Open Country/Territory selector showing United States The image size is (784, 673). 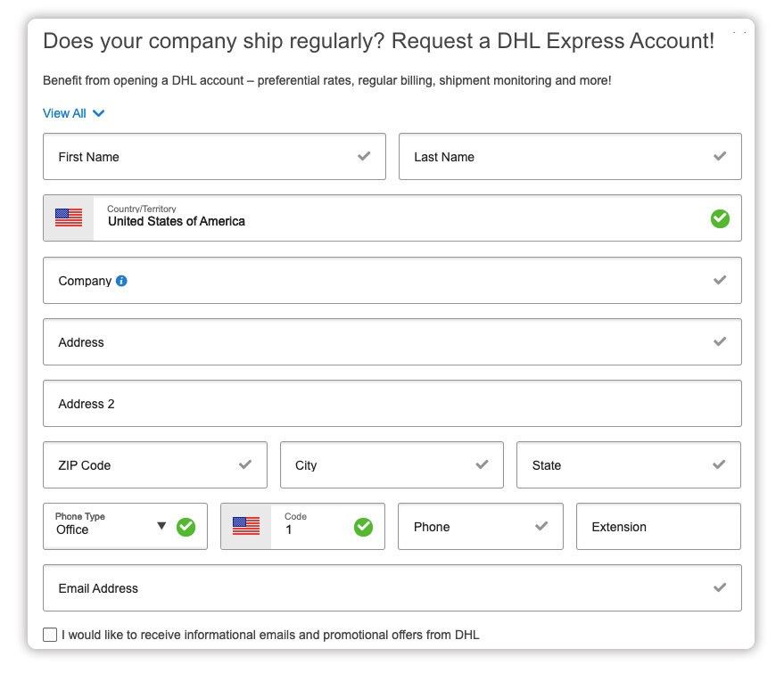click(x=392, y=217)
